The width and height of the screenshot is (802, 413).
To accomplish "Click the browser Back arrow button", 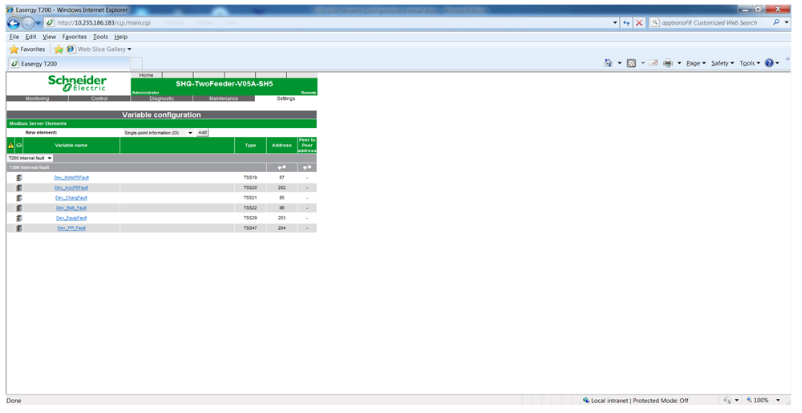I will click(13, 23).
